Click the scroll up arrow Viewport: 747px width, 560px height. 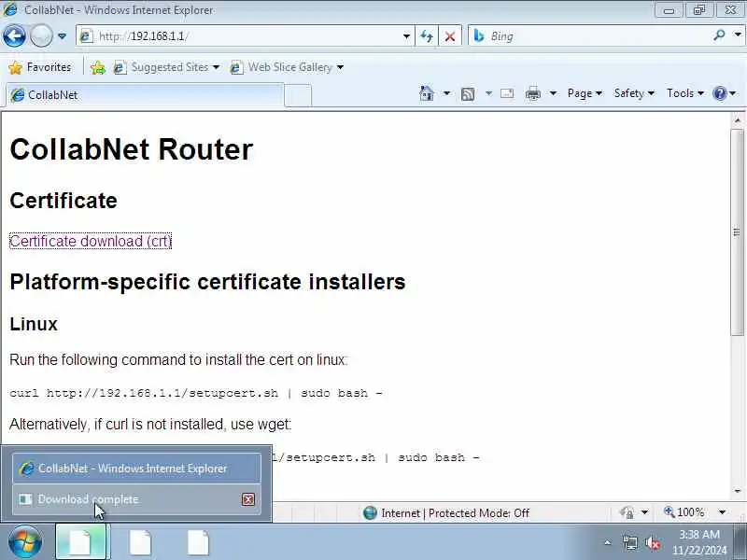point(738,120)
